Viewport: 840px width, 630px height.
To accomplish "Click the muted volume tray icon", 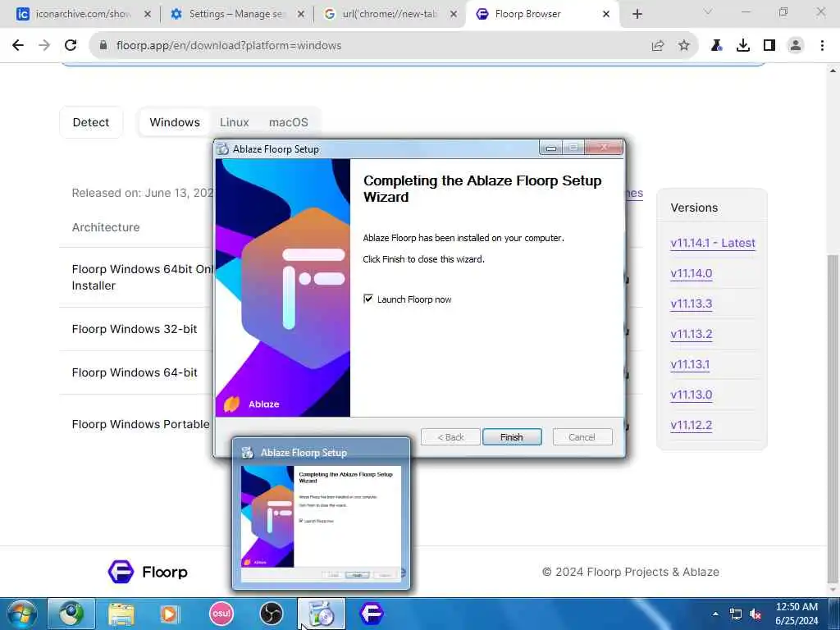I will (756, 614).
